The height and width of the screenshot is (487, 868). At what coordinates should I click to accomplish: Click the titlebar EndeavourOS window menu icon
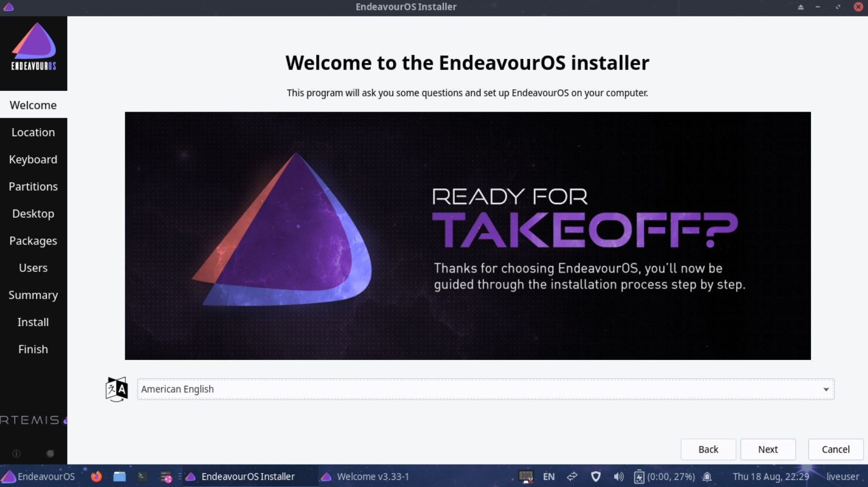[8, 7]
